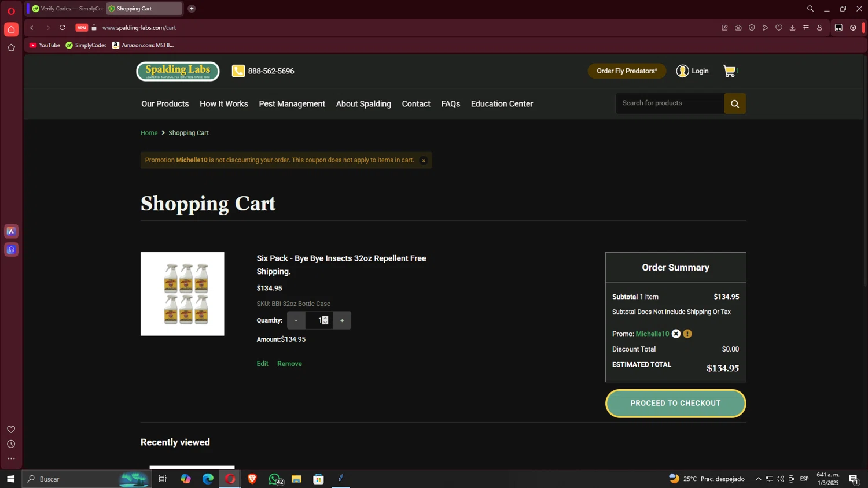Open a new tab with plus button
The width and height of the screenshot is (868, 488).
click(x=192, y=9)
